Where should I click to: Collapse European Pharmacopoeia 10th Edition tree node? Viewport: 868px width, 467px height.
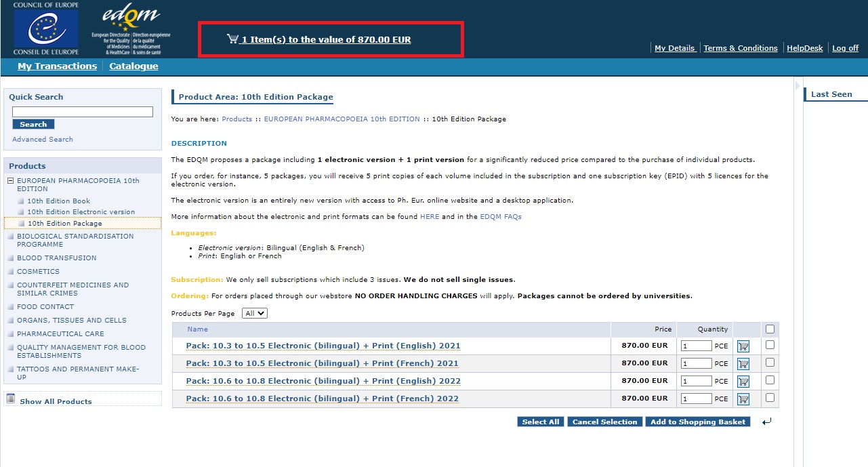click(10, 181)
